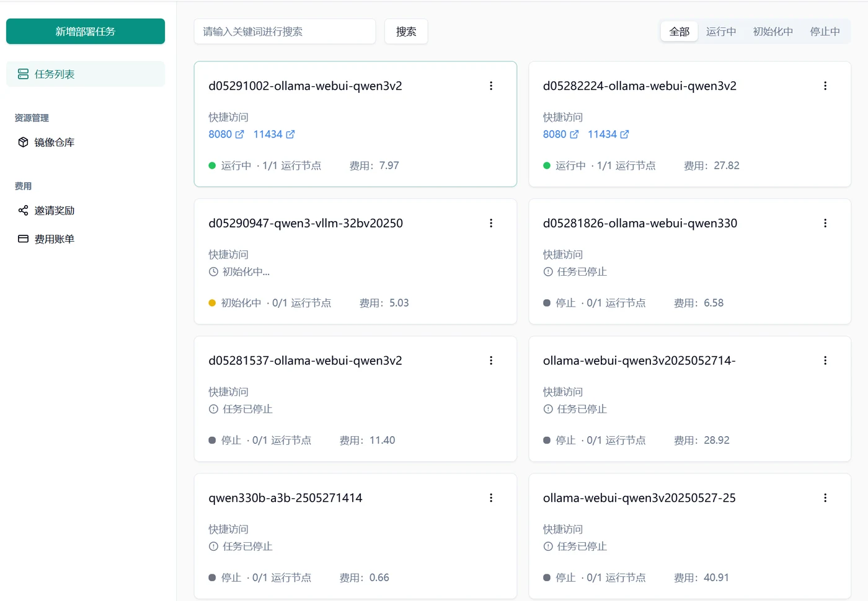The height and width of the screenshot is (601, 868).
Task: Click external-link icon beside 11434 on d05291002 card
Action: point(290,134)
